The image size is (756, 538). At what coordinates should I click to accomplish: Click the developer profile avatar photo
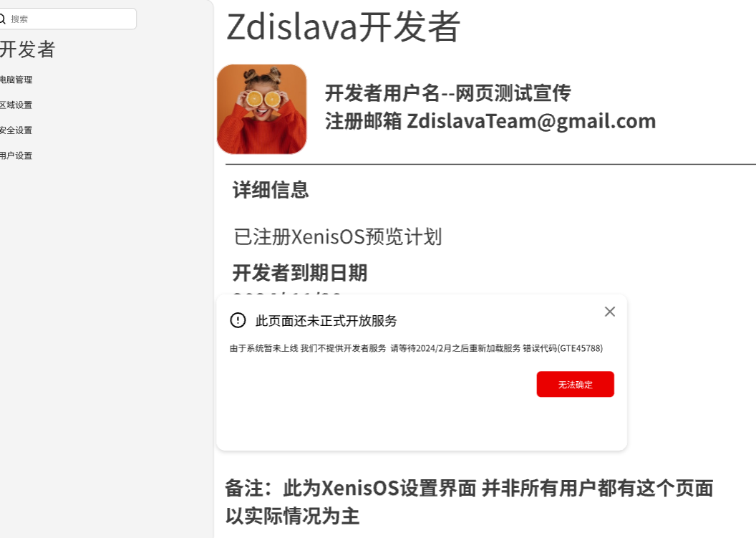coord(262,109)
